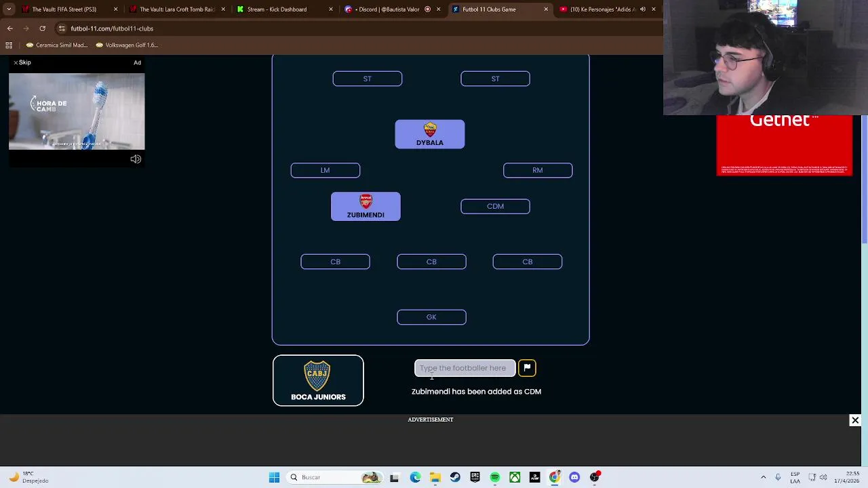Viewport: 868px width, 488px height.
Task: Select the empty CDM position slot
Action: [495, 206]
